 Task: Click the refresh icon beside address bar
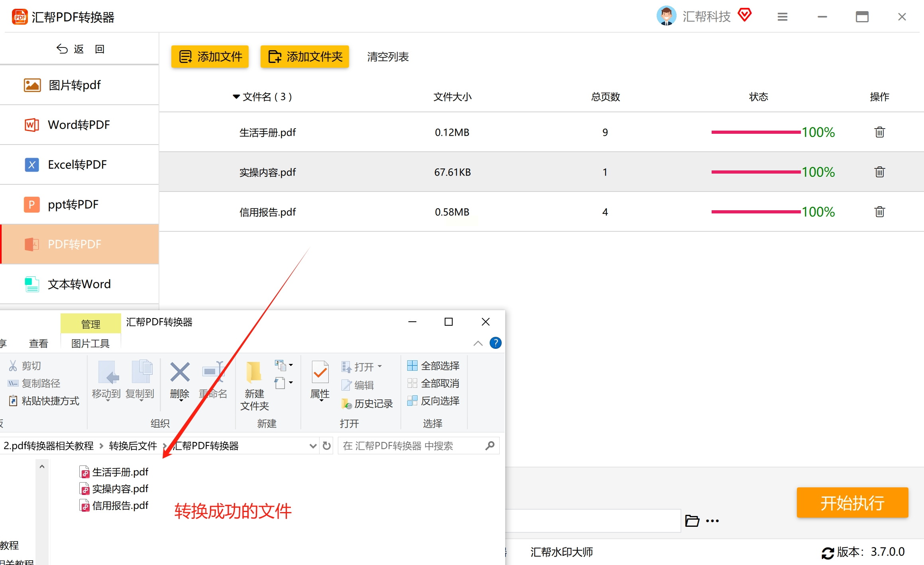[327, 446]
